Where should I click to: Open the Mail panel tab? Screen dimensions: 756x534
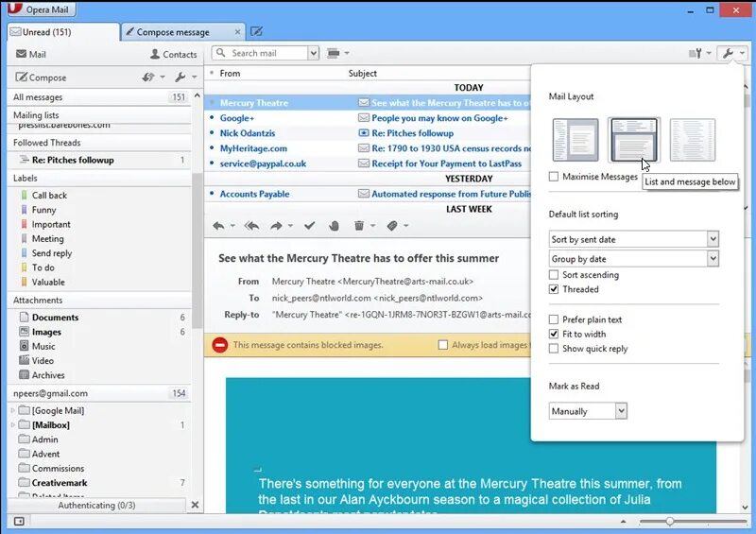[31, 54]
